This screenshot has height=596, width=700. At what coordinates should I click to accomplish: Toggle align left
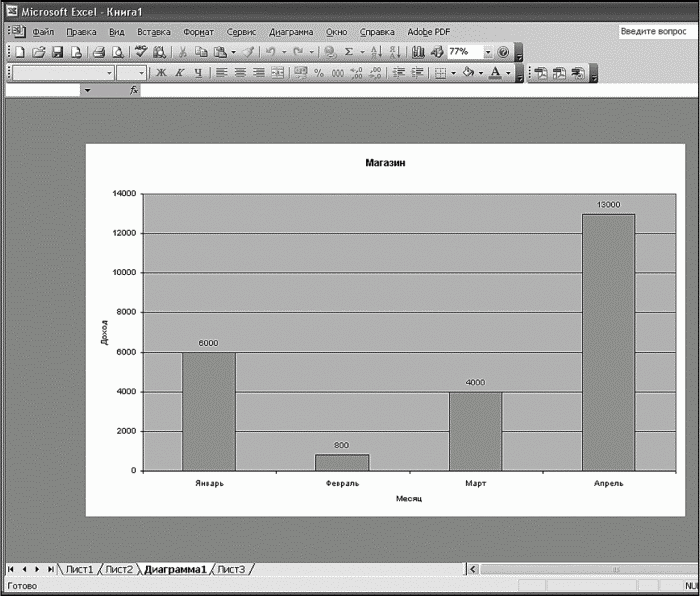click(221, 73)
